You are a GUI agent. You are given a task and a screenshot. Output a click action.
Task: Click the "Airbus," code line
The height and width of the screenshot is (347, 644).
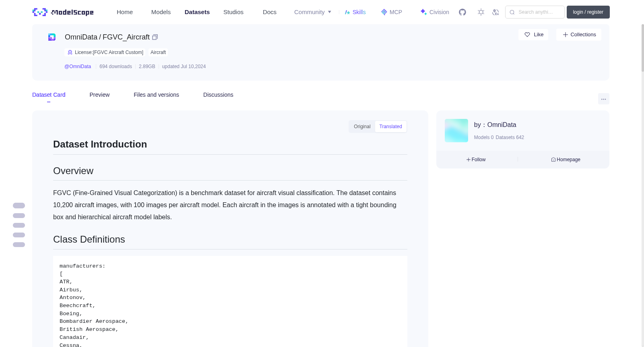point(71,290)
